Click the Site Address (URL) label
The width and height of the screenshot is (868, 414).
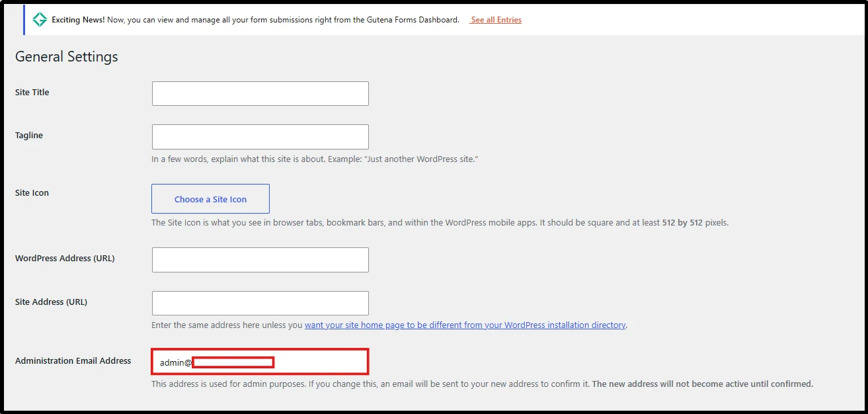click(x=52, y=302)
